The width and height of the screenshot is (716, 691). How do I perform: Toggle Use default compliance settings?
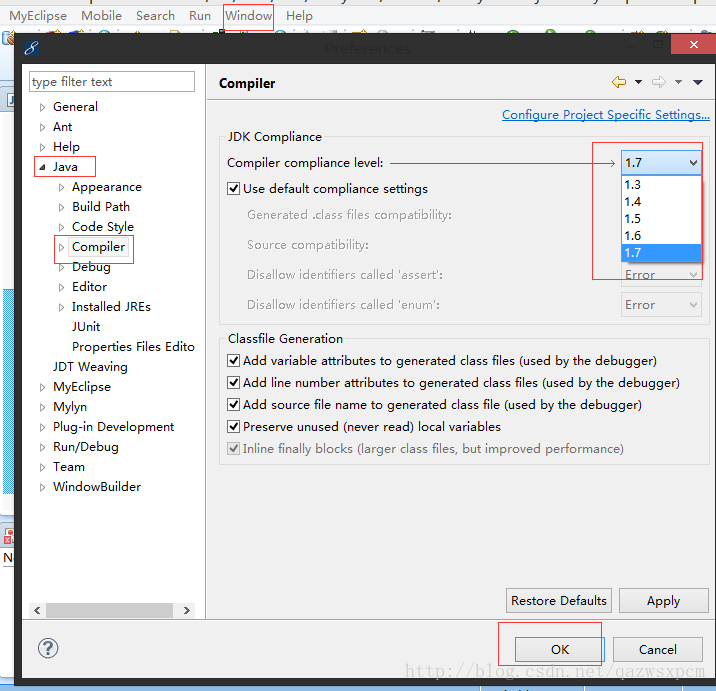pos(233,189)
